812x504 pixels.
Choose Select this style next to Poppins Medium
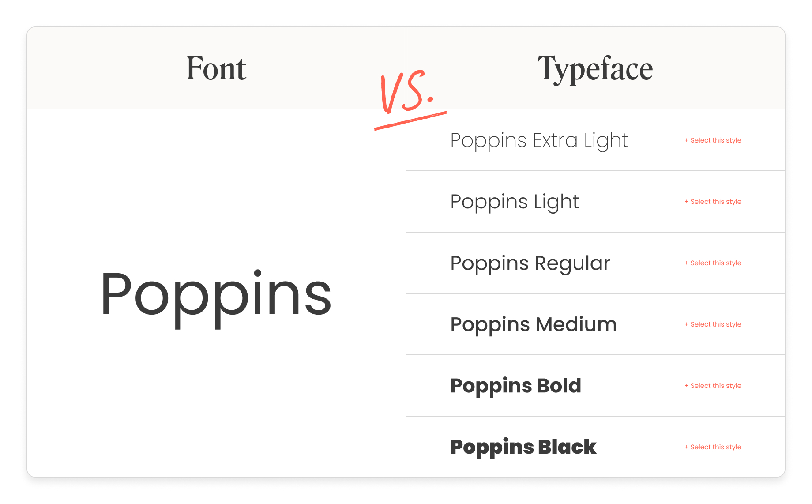tap(715, 324)
